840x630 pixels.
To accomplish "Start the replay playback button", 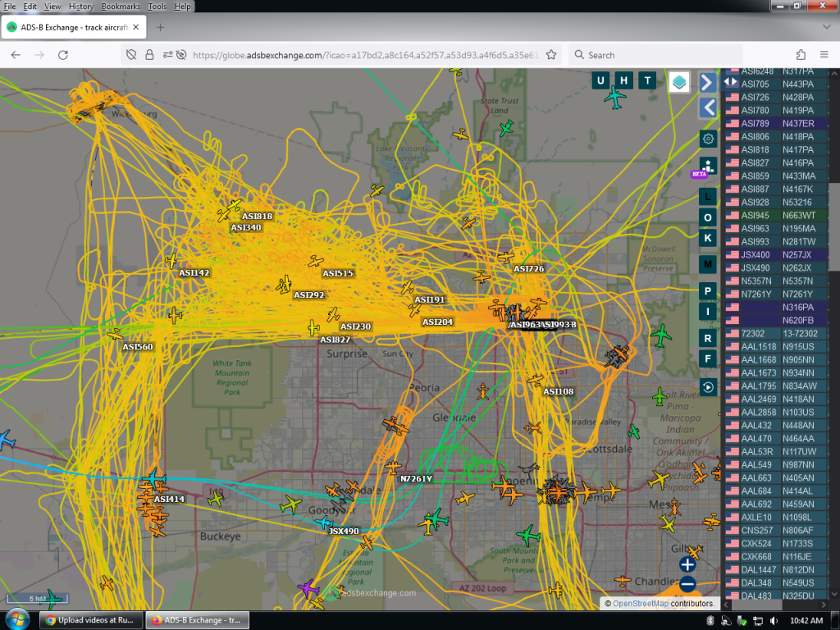I will [708, 387].
